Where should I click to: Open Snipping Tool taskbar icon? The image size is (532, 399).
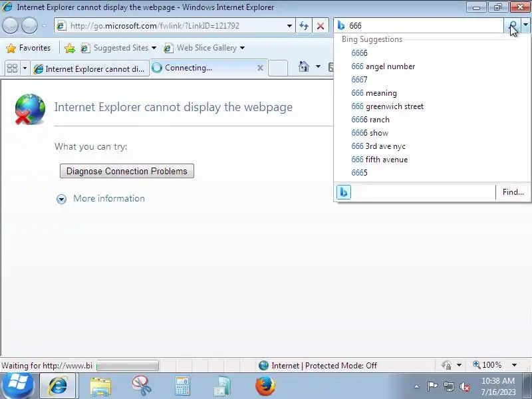(141, 386)
